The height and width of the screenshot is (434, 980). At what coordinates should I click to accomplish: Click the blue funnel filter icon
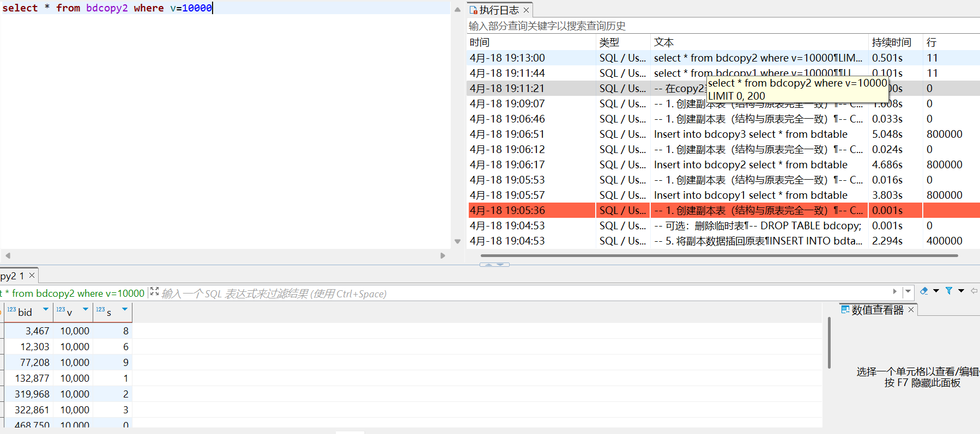click(949, 291)
